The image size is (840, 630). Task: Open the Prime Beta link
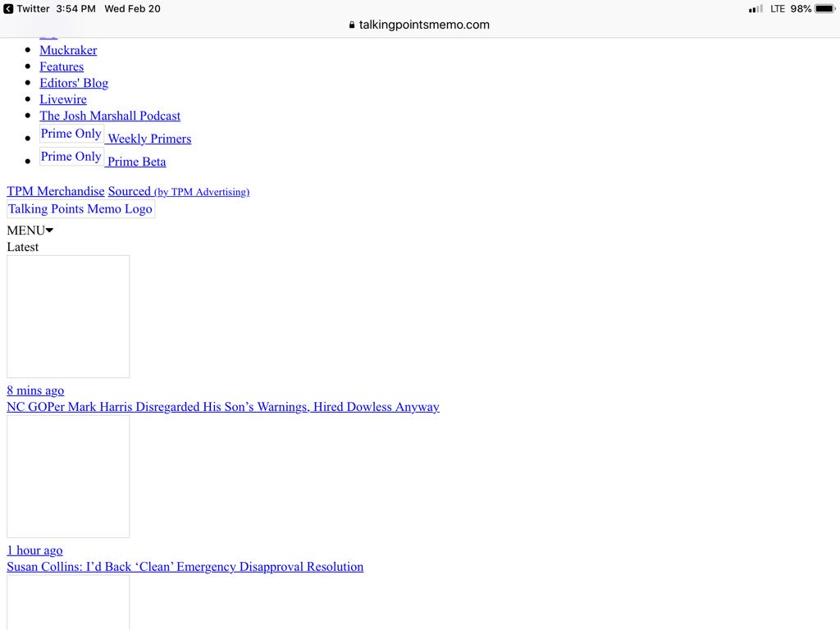[x=137, y=162]
